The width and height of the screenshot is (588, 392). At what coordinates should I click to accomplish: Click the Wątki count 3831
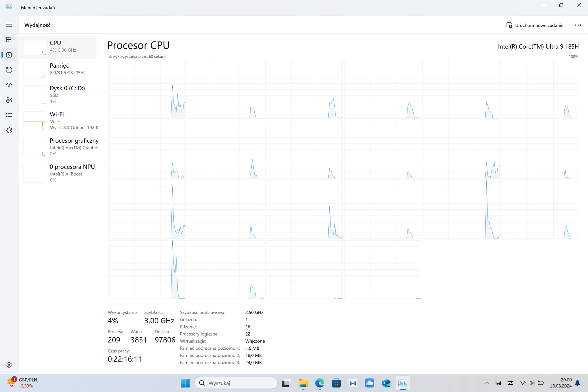[x=138, y=340]
